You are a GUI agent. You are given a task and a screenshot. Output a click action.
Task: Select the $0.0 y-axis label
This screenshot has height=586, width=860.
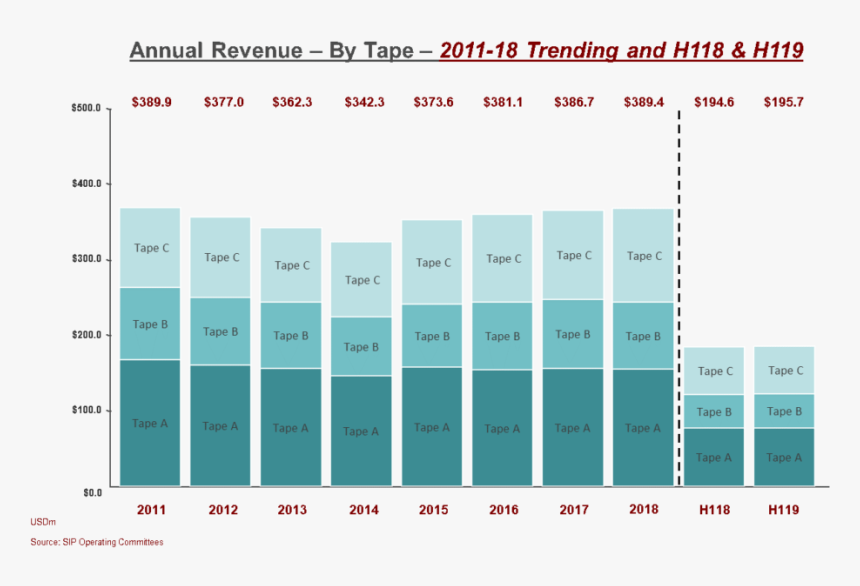(93, 493)
